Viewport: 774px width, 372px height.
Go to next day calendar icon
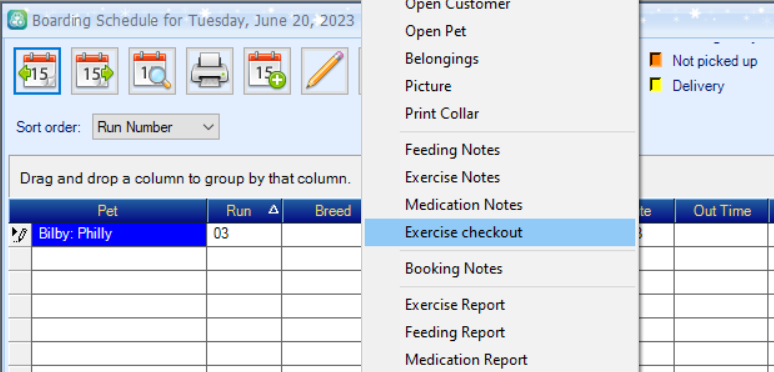click(95, 71)
